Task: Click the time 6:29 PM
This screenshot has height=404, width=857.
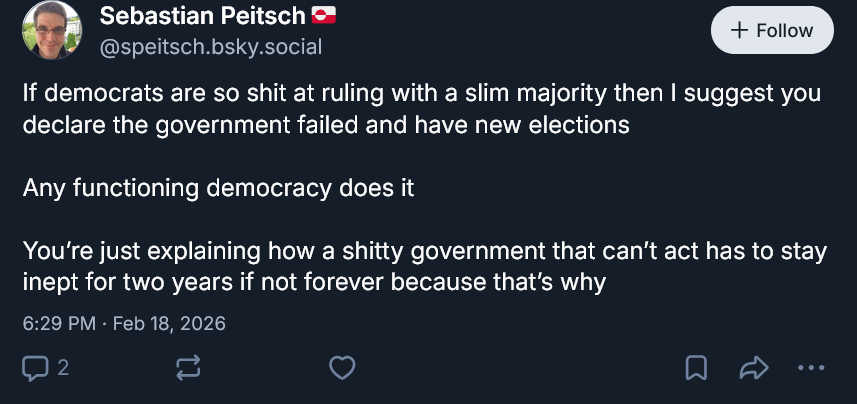Action: pos(59,323)
